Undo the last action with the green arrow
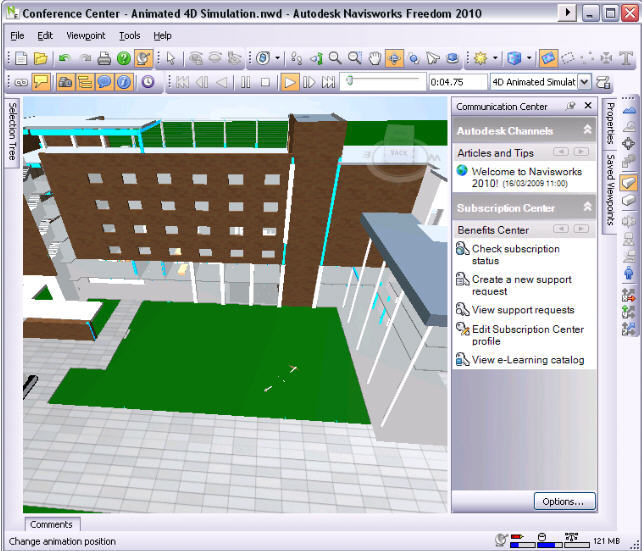This screenshot has width=642, height=551. (64, 59)
